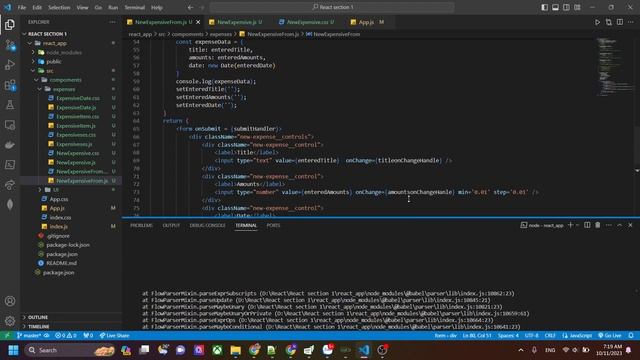Image resolution: width=640 pixels, height=360 pixels.
Task: Close the terminal panel
Action: click(x=630, y=225)
